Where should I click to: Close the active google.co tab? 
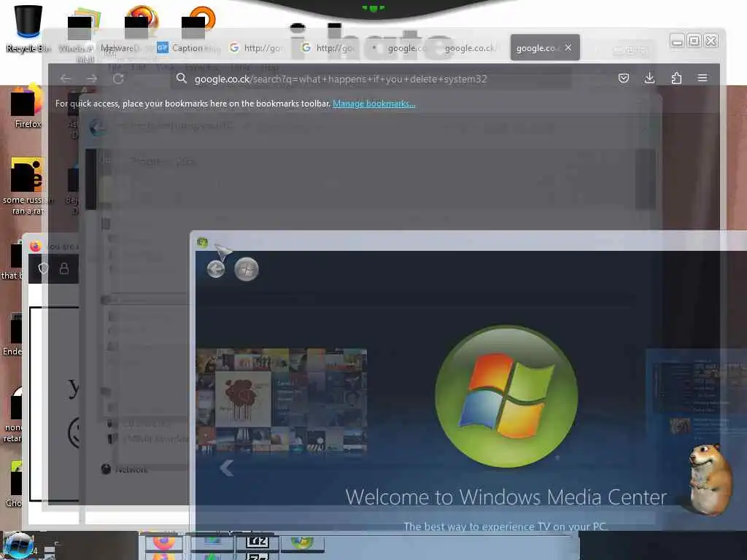pyautogui.click(x=568, y=47)
